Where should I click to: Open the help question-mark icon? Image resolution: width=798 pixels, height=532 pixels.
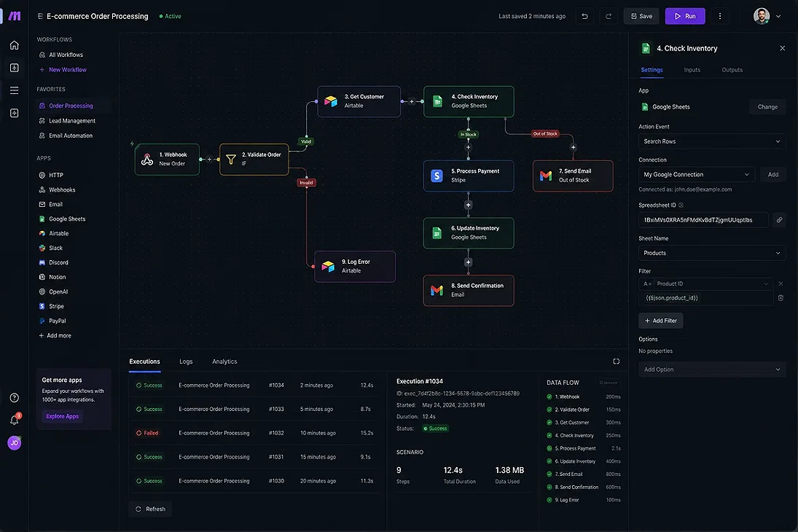click(15, 398)
